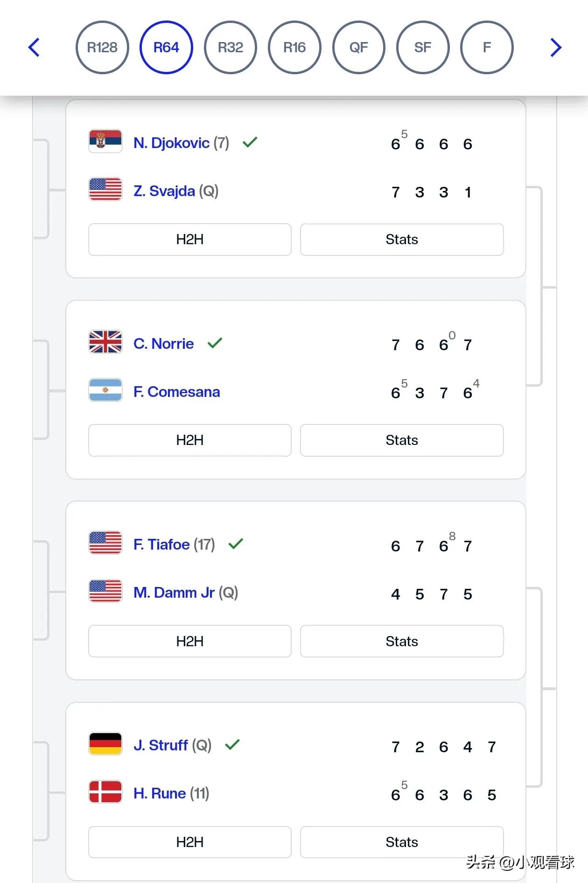Click the Serbian flag beside Djokovic
Screen dimensions: 588x883
[105, 141]
